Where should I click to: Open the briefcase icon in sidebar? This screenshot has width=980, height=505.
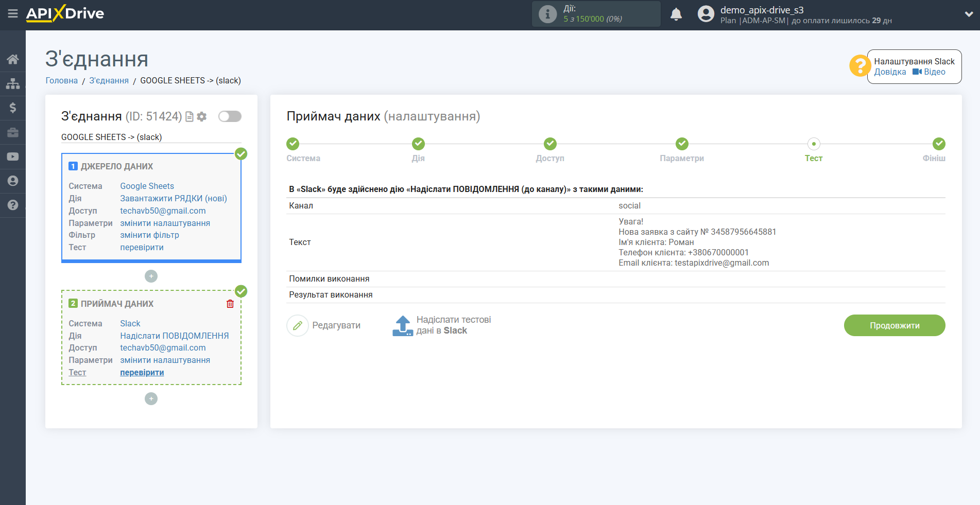point(13,132)
